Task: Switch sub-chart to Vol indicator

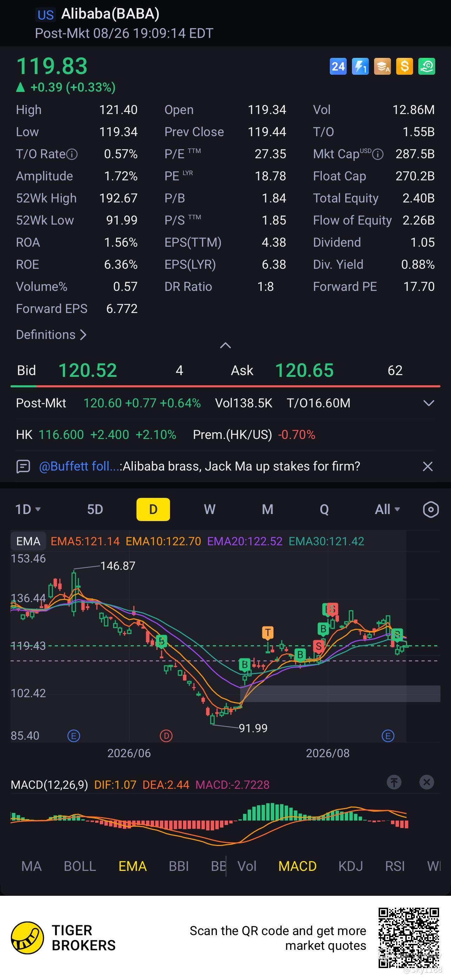Action: coord(247,866)
